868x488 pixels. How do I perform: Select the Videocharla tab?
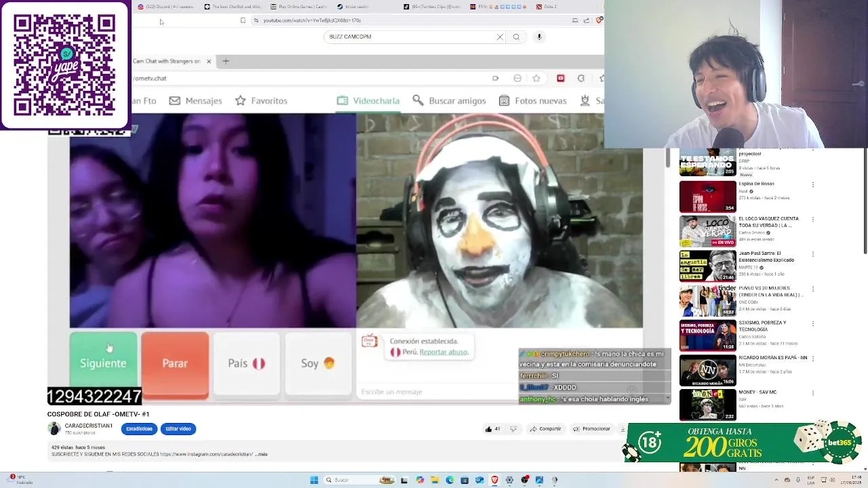pyautogui.click(x=368, y=100)
